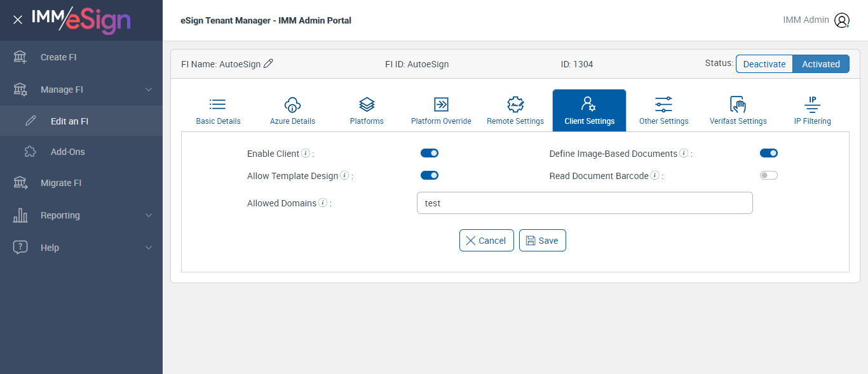The width and height of the screenshot is (868, 374).
Task: Expand the Manage FI chevron
Action: pos(149,90)
